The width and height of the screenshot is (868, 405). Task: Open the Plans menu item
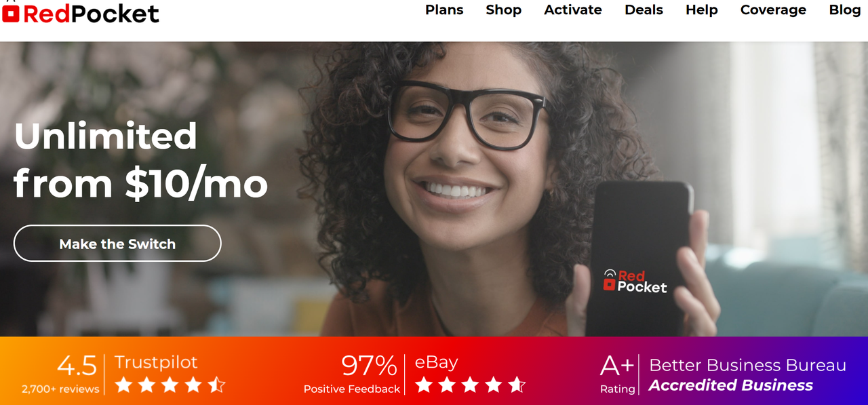pyautogui.click(x=444, y=9)
